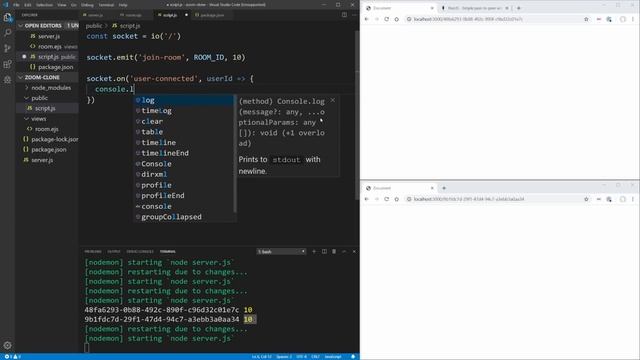640x360 pixels.
Task: Select the groupCollapsed suggestion
Action: pos(184,217)
